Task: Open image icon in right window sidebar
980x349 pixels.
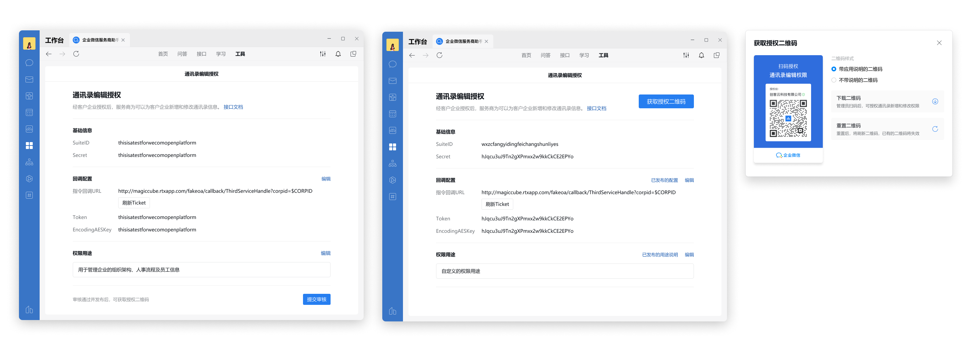Action: point(393,131)
